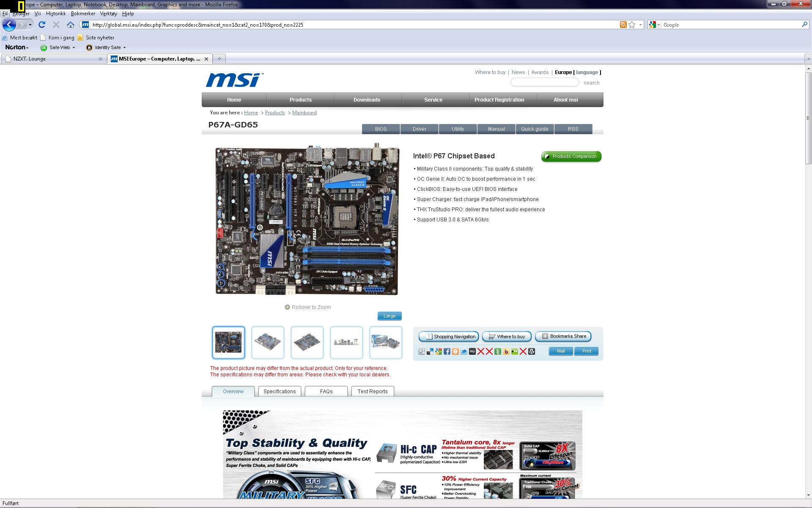
Task: Go to Firefox home page icon
Action: click(x=71, y=25)
